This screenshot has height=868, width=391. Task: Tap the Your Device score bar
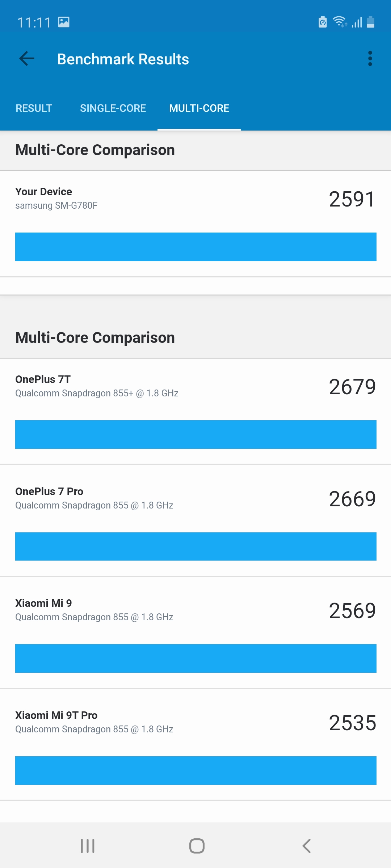pos(195,247)
